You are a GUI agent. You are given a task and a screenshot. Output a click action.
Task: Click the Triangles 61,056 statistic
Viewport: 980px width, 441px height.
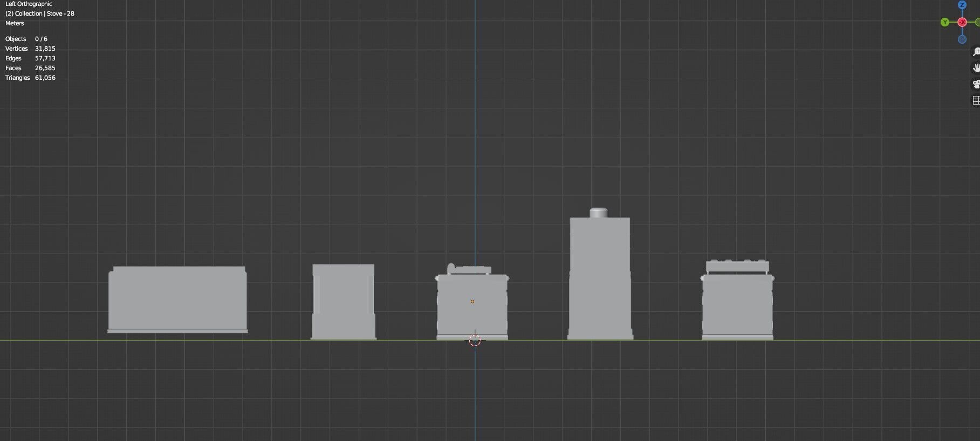coord(30,78)
